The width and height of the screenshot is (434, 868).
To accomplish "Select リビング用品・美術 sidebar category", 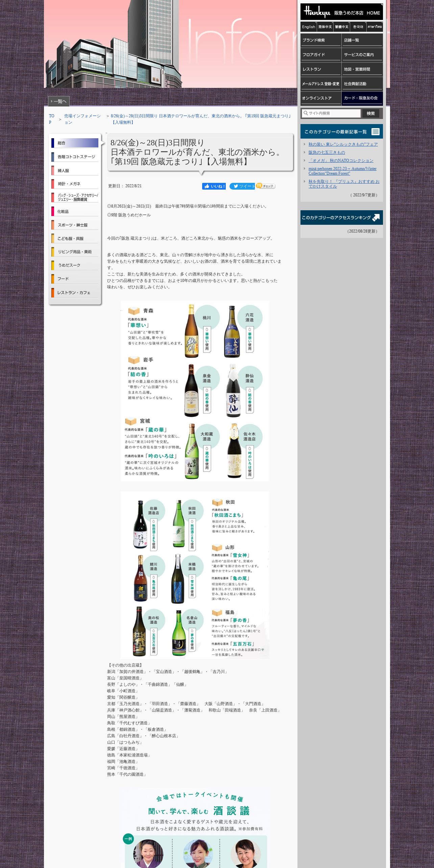I will point(75,252).
